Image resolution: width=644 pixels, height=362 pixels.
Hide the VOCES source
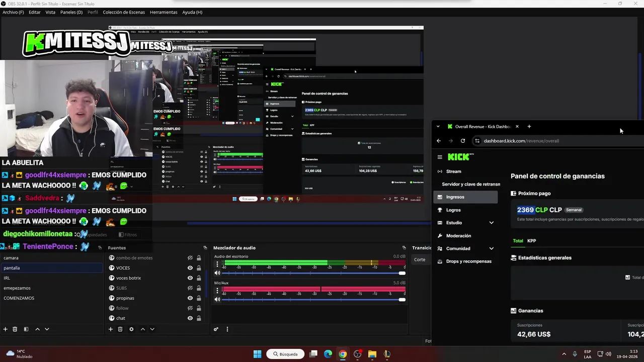(190, 268)
